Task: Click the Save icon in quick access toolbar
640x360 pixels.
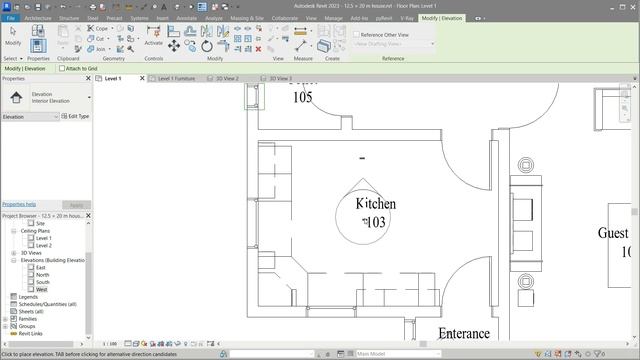Action: (38, 7)
